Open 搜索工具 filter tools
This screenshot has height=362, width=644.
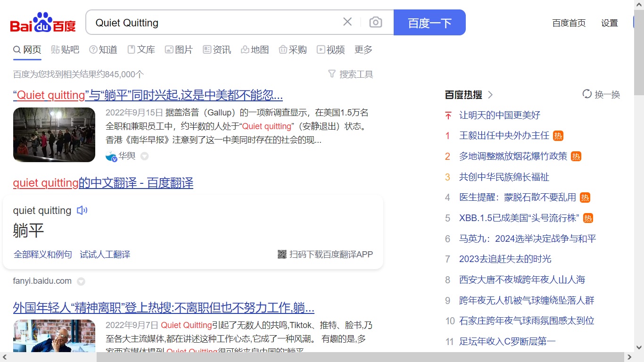coord(350,74)
